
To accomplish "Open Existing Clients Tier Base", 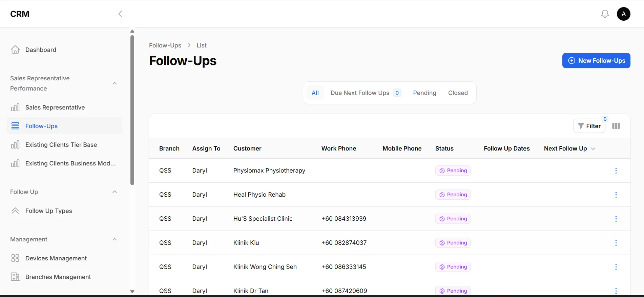I will [x=64, y=145].
